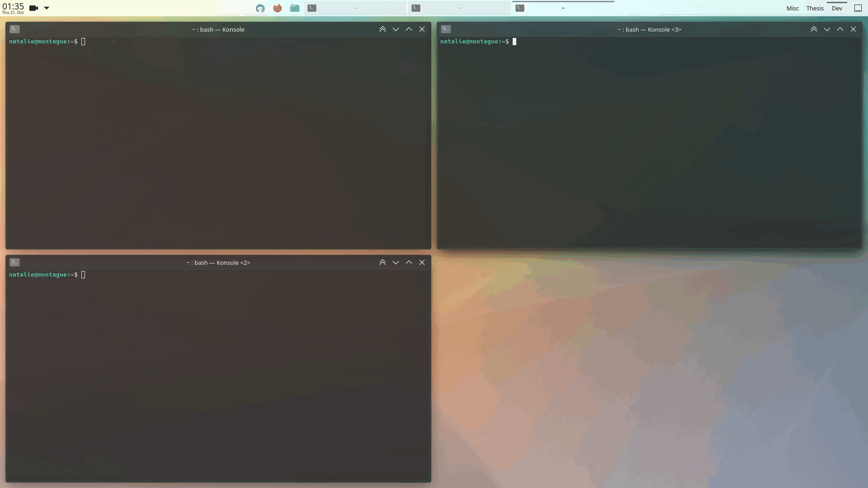Maximize the Konsole <3> window
Image resolution: width=868 pixels, height=488 pixels.
click(x=840, y=29)
